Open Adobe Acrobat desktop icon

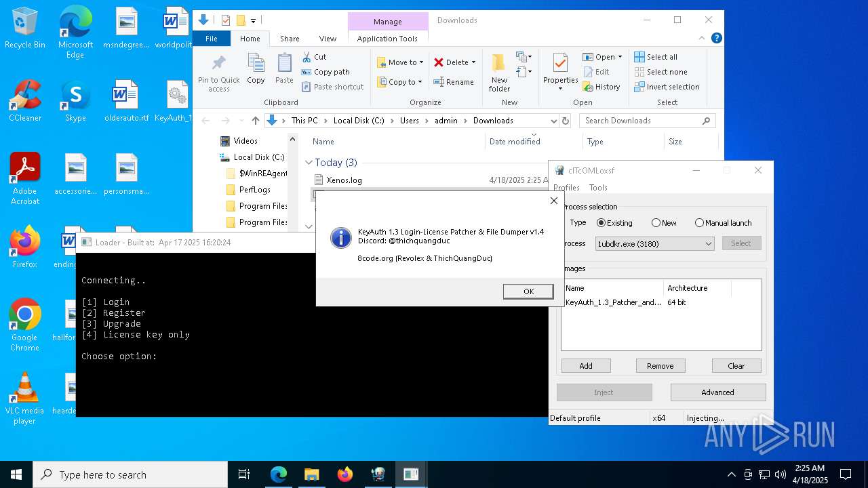[x=25, y=179]
